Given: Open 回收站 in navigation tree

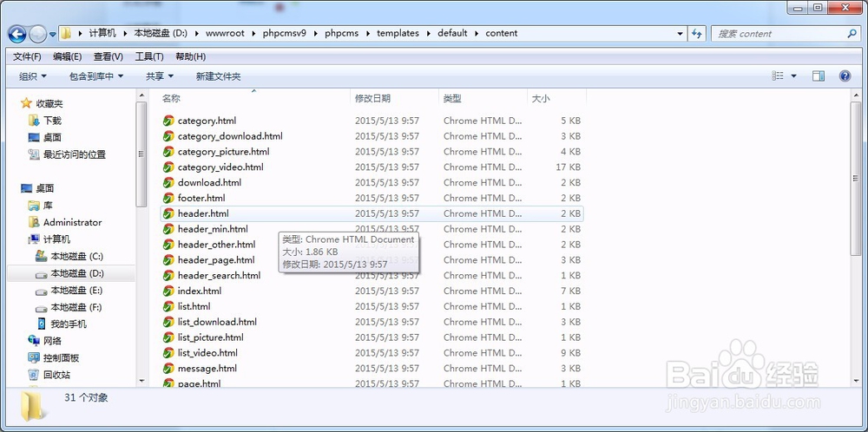Looking at the screenshot, I should (x=56, y=375).
